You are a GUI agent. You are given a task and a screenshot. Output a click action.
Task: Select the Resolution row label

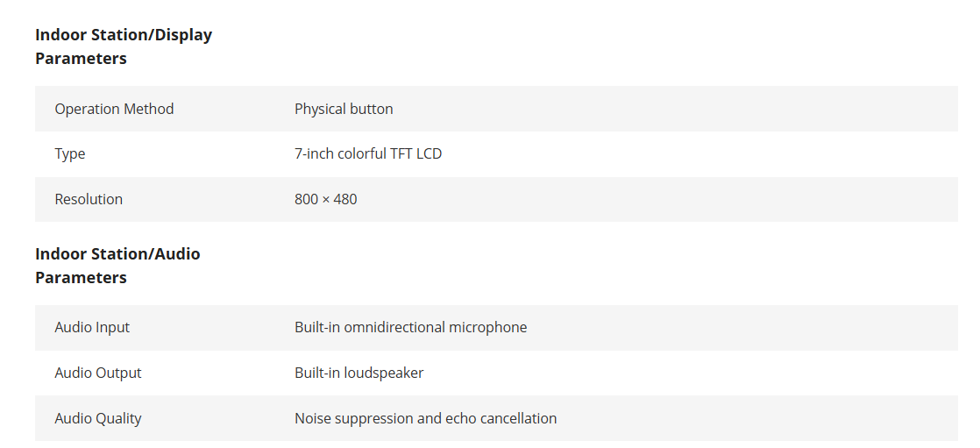pos(89,199)
